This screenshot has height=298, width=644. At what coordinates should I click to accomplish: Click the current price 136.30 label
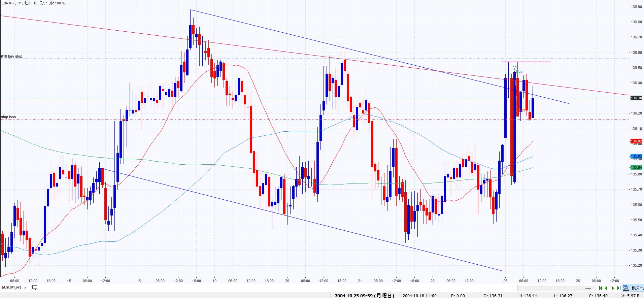pyautogui.click(x=636, y=98)
